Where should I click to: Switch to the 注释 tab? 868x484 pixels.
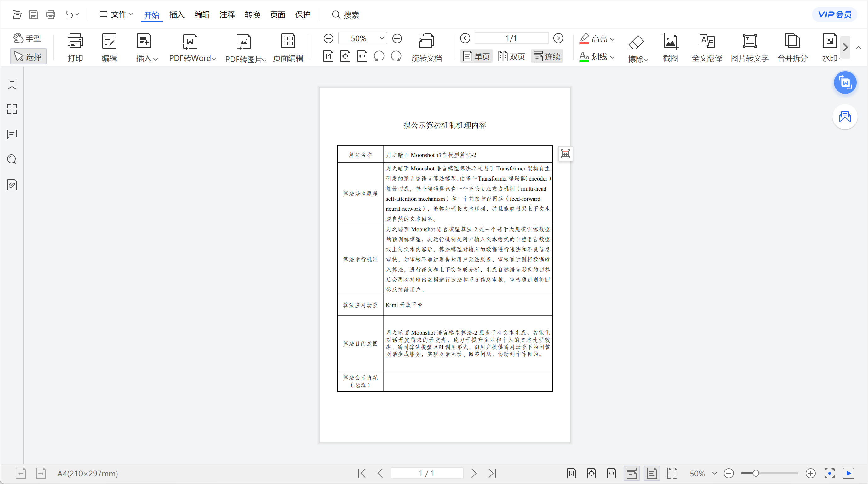click(x=227, y=15)
